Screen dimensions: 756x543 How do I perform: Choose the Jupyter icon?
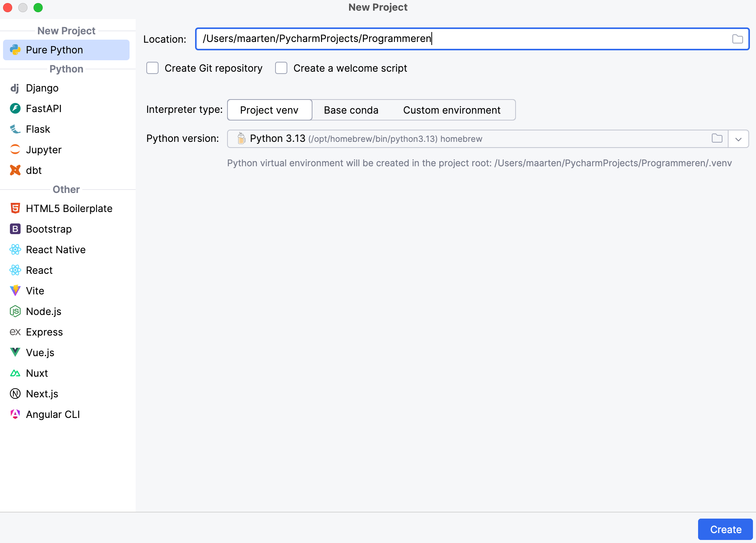(15, 149)
